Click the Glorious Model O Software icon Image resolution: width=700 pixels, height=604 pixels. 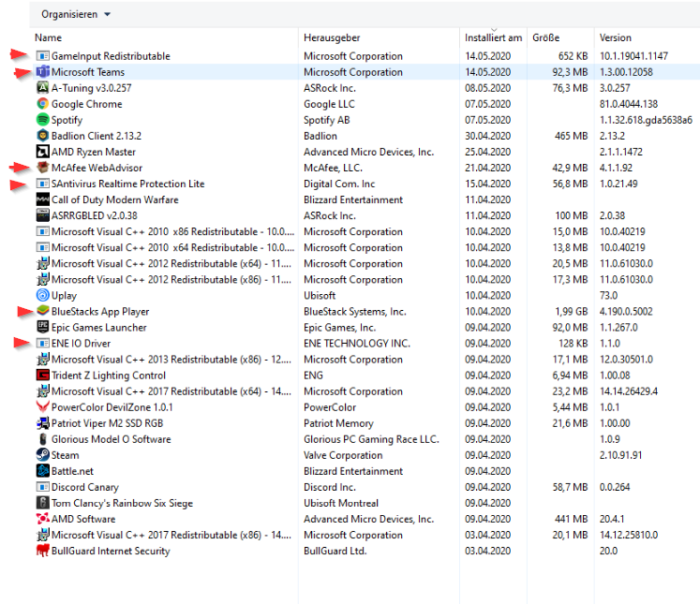pos(42,439)
